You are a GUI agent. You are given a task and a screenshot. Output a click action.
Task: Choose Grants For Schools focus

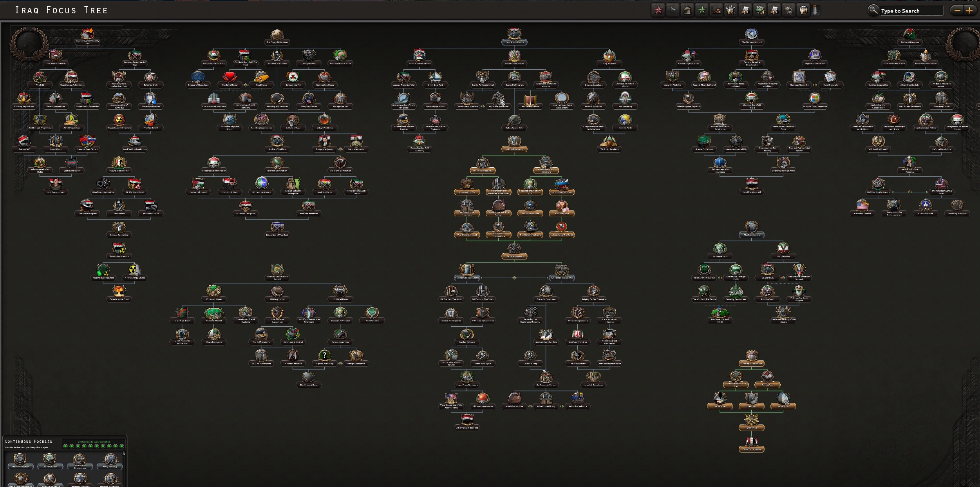[x=704, y=143]
